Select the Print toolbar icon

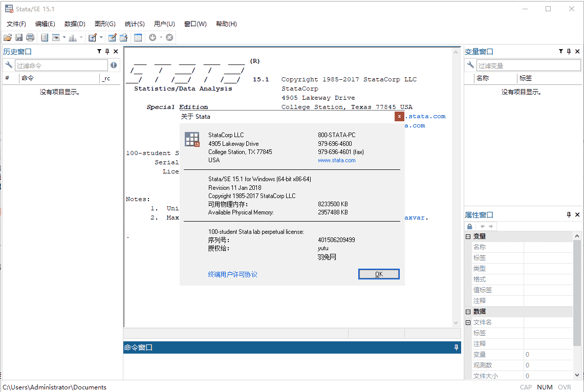pyautogui.click(x=30, y=37)
